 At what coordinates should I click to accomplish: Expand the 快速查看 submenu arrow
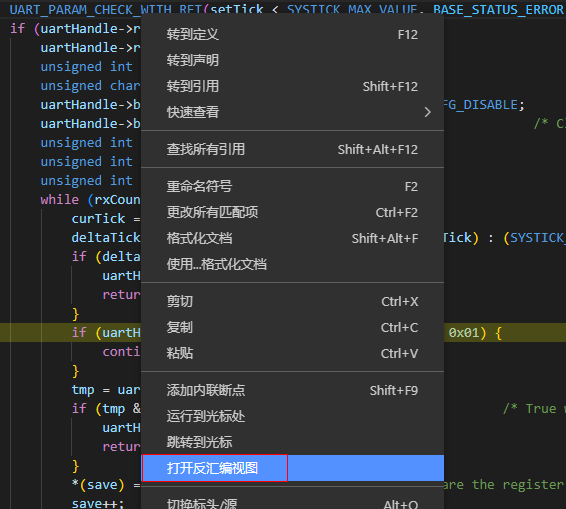(427, 112)
